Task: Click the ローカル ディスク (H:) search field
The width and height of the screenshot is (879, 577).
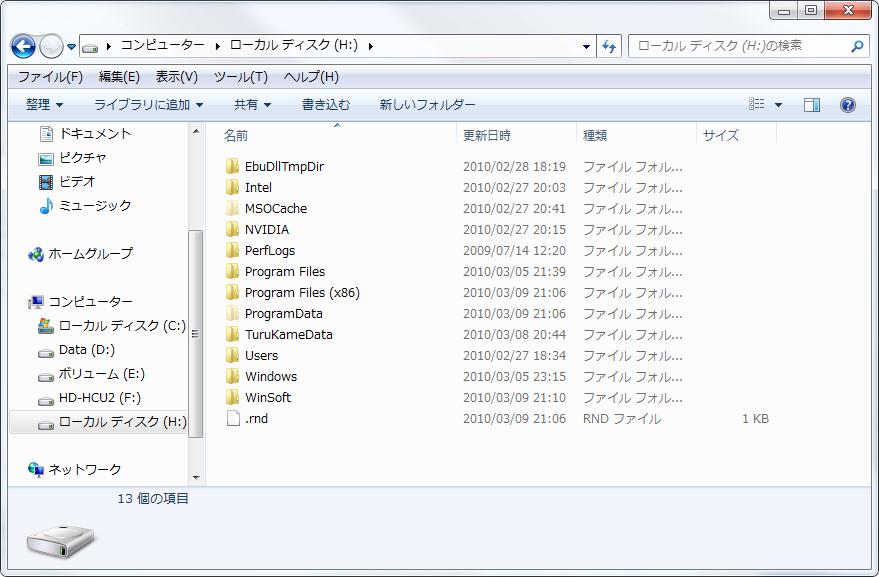Action: click(738, 46)
